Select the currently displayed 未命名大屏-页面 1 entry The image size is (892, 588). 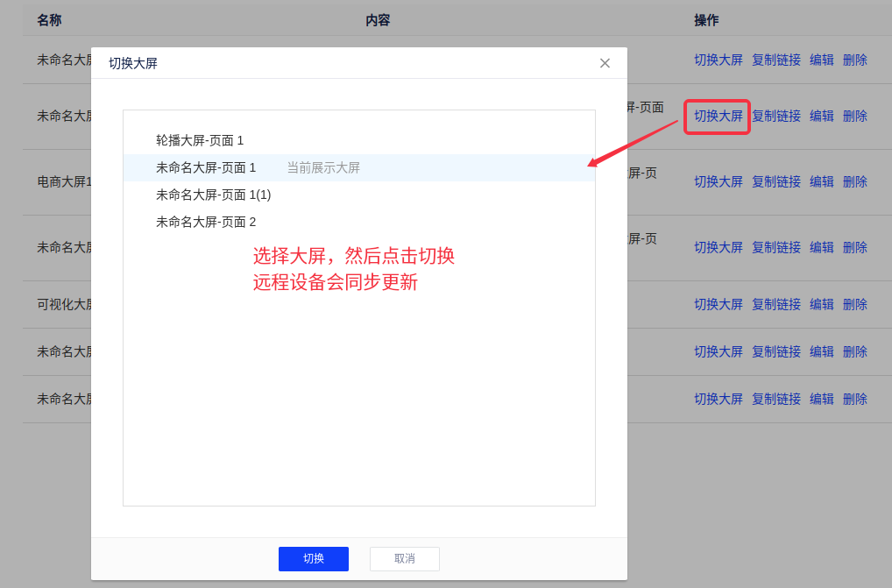pos(206,167)
